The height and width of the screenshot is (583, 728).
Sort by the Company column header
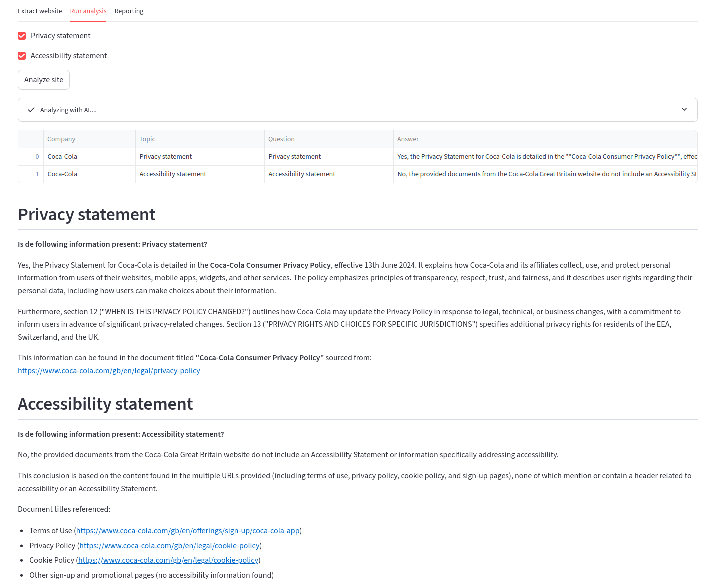(x=89, y=139)
